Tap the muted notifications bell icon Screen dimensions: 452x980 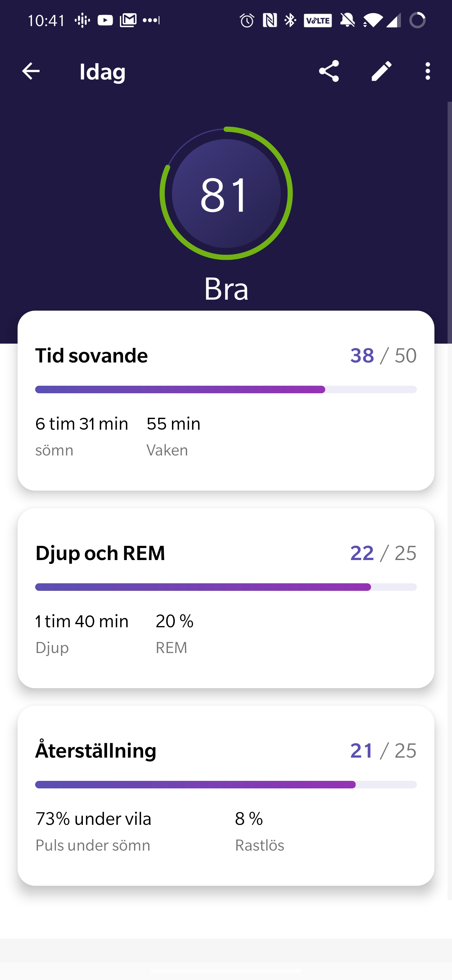click(347, 20)
